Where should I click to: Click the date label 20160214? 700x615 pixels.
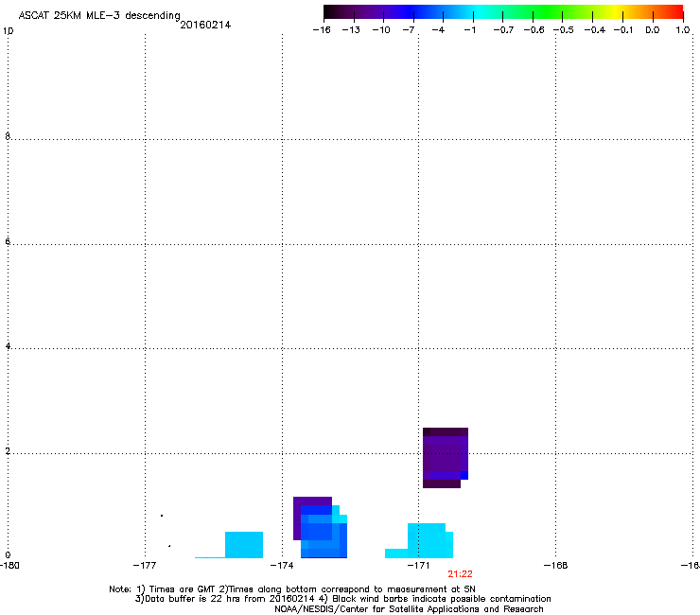pyautogui.click(x=205, y=25)
